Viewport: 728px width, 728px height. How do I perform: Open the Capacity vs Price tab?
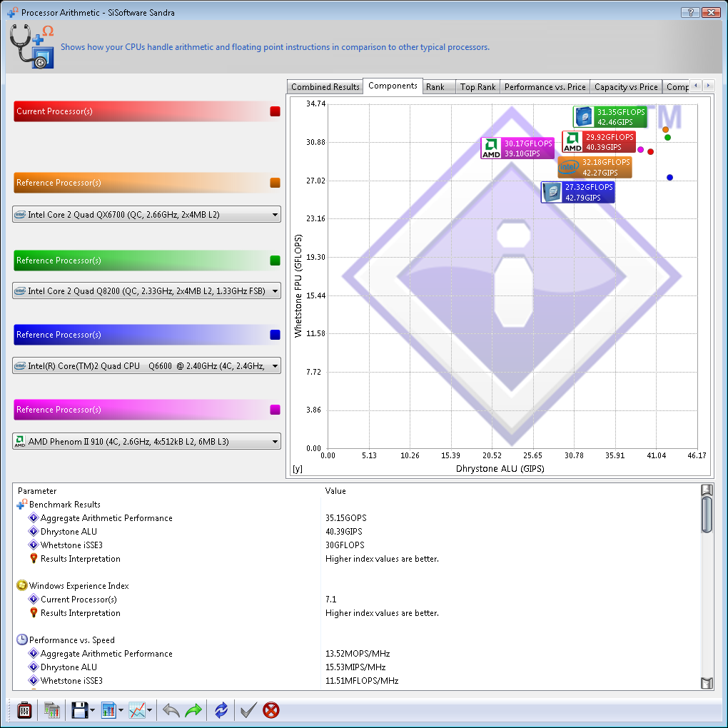(626, 87)
